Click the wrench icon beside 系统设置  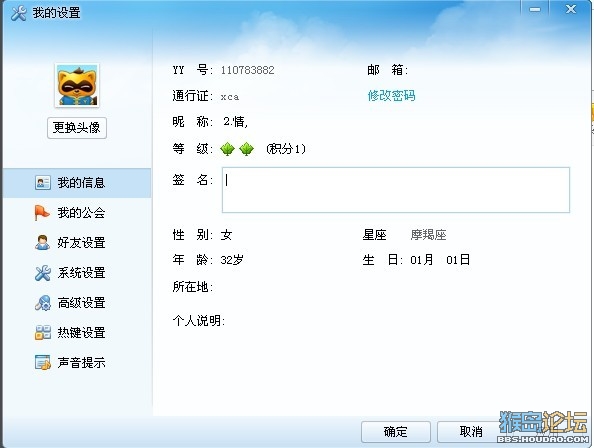pyautogui.click(x=42, y=273)
